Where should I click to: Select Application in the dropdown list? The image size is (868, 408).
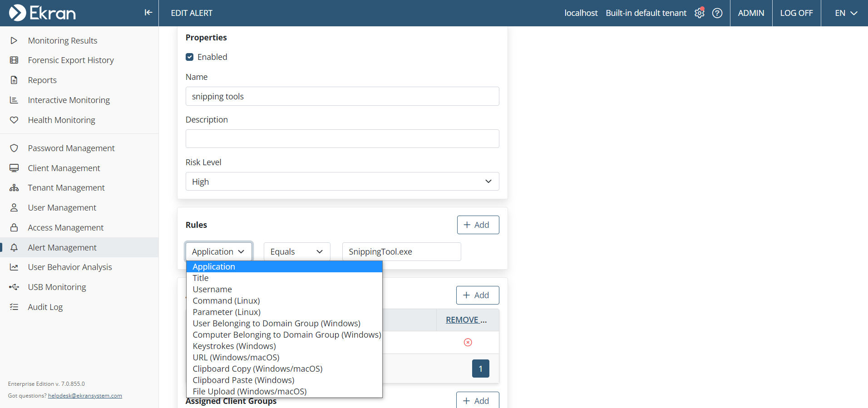284,266
